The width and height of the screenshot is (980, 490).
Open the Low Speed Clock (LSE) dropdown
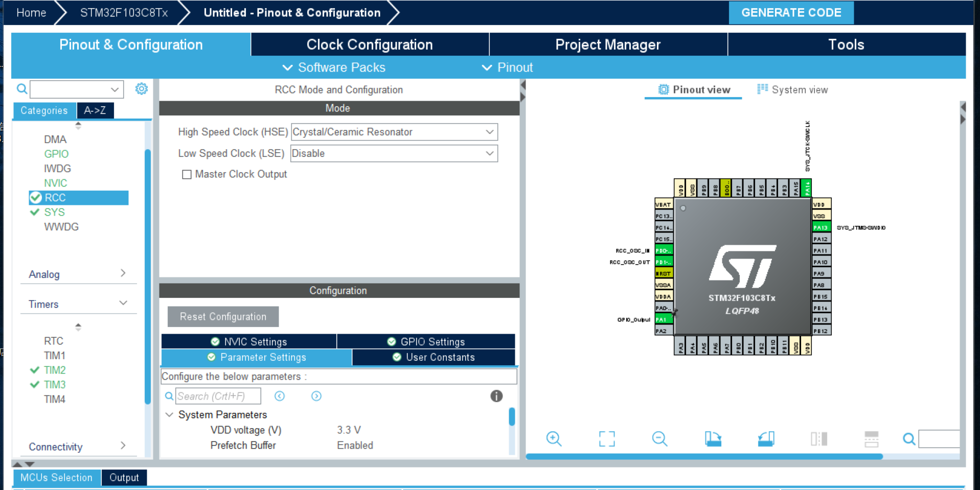coord(394,153)
